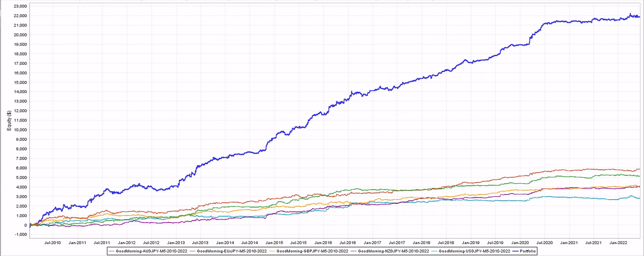The height and width of the screenshot is (256, 644).
Task: Click the 10,000 y-axis label
Action: [19, 130]
